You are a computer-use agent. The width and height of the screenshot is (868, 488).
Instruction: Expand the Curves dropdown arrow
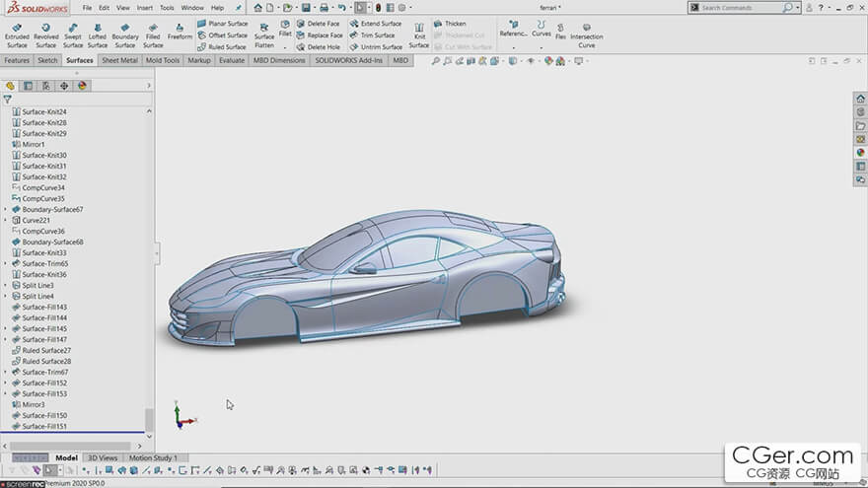pos(541,47)
